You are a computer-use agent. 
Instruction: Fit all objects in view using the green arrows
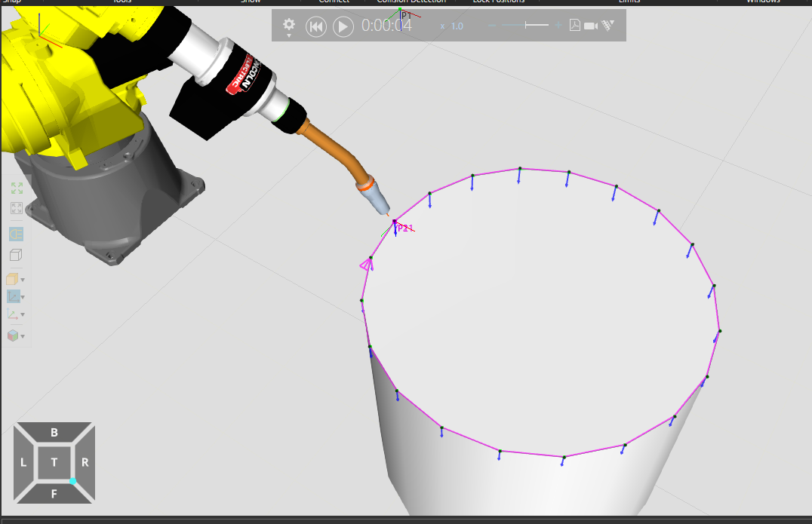click(x=17, y=188)
